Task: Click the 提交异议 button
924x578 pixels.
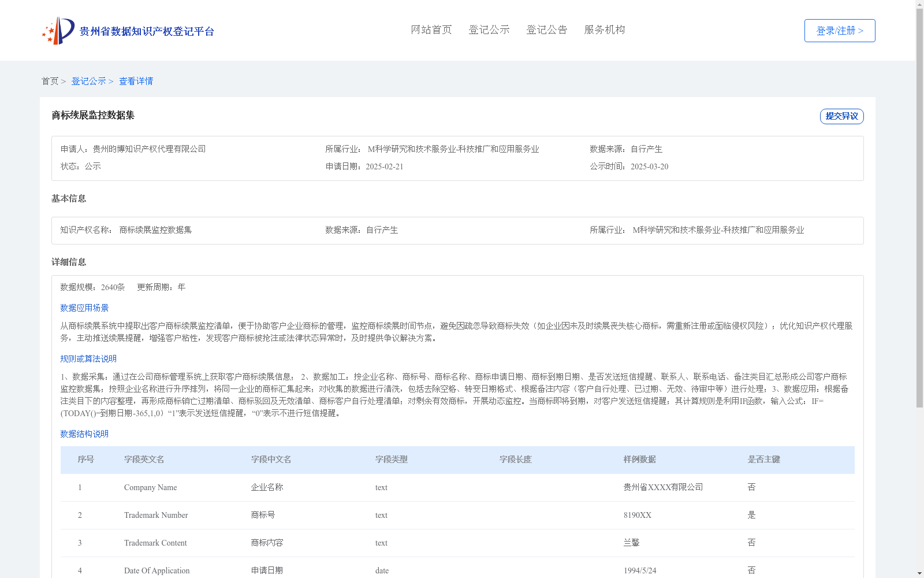Action: 842,116
